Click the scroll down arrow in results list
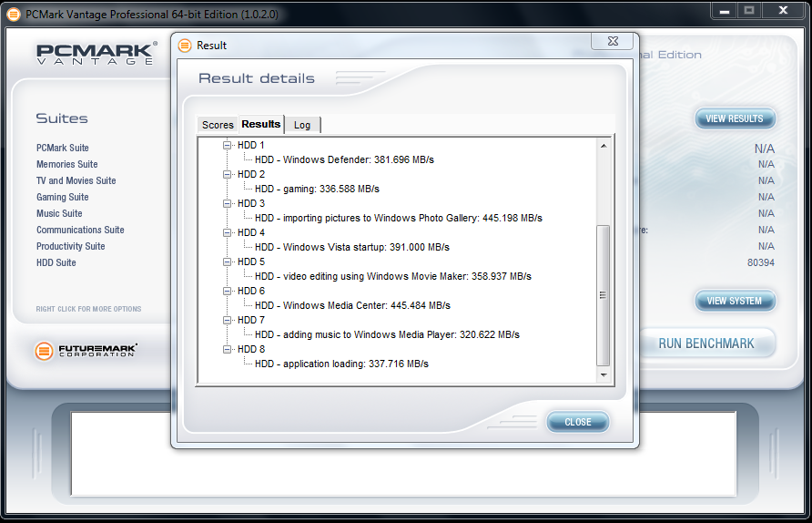812x523 pixels. click(x=604, y=374)
